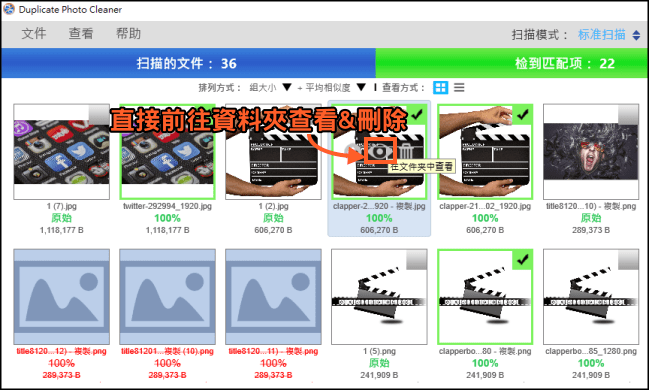Select the twitter-292994_1920.jpg thumbnail
The image size is (649, 390).
pos(167,152)
